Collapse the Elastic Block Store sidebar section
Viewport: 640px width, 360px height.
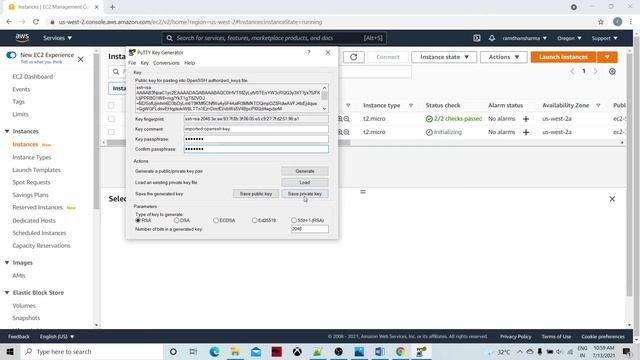click(7, 293)
